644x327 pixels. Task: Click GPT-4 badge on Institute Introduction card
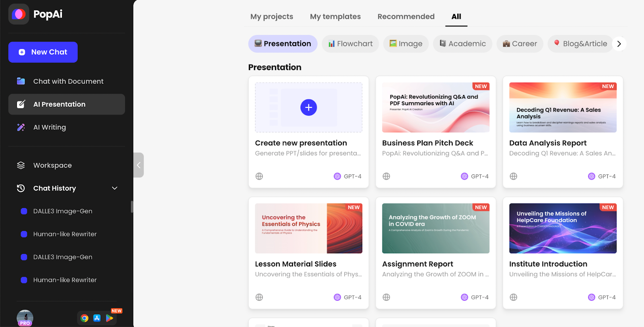pyautogui.click(x=602, y=297)
